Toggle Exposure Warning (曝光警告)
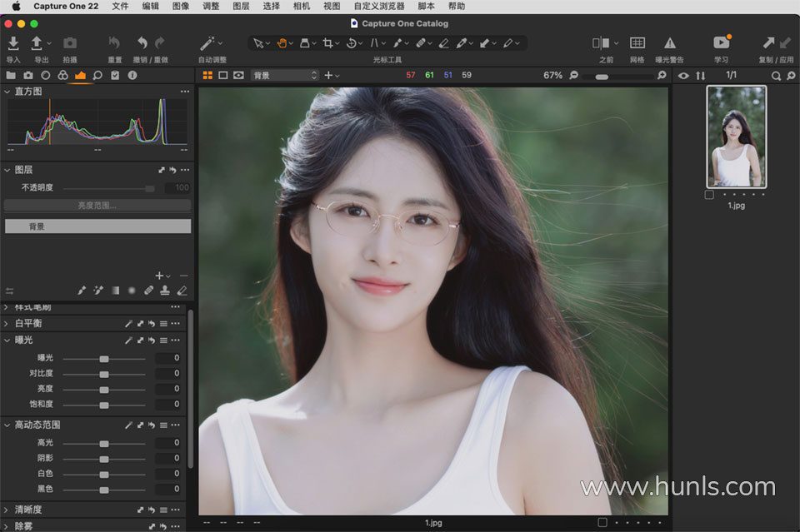This screenshot has height=532, width=800. pos(669,43)
